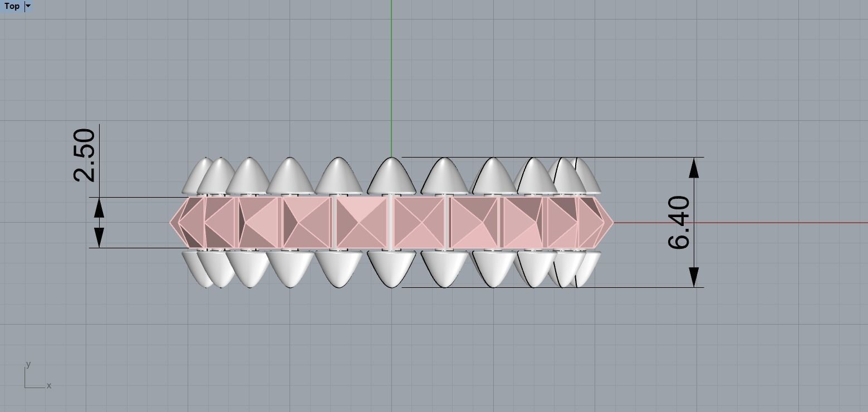
Task: Click the axis icon in the viewport corner
Action: coord(37,375)
